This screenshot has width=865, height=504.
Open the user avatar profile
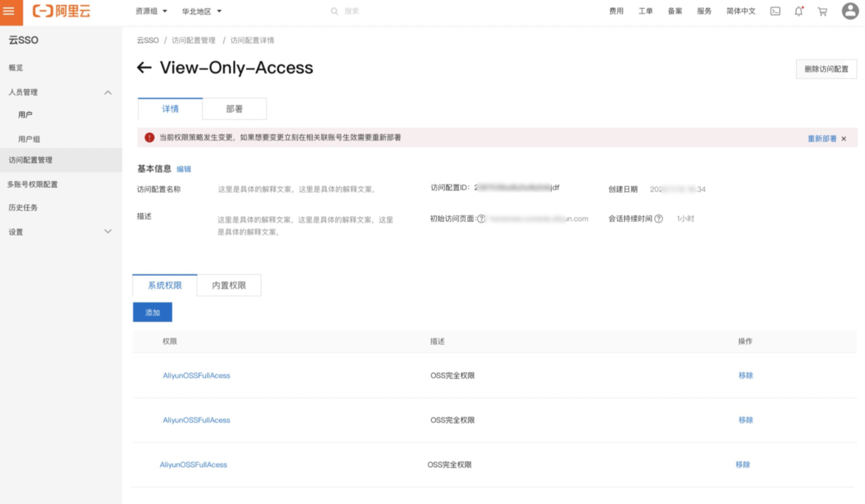(x=850, y=11)
